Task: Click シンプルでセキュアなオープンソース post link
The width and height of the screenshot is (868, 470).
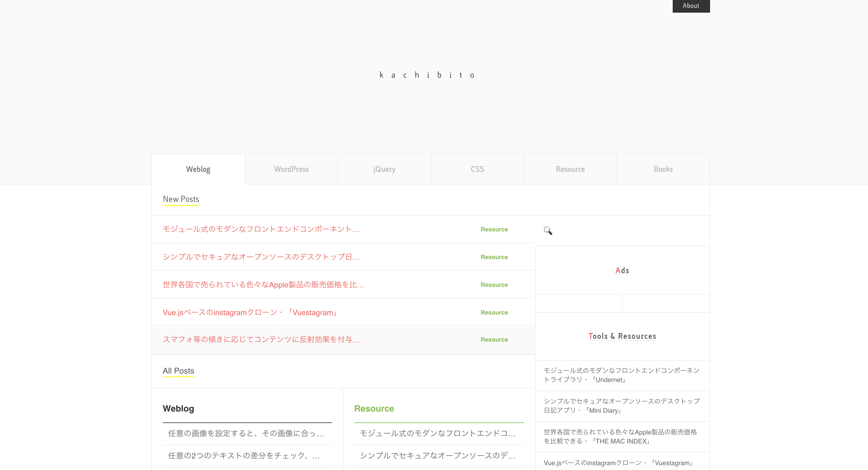Action: (x=261, y=256)
